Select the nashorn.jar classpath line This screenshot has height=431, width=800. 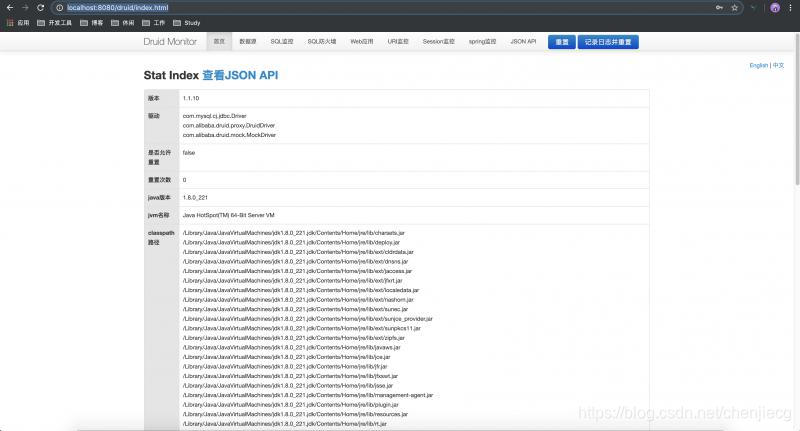pos(298,300)
